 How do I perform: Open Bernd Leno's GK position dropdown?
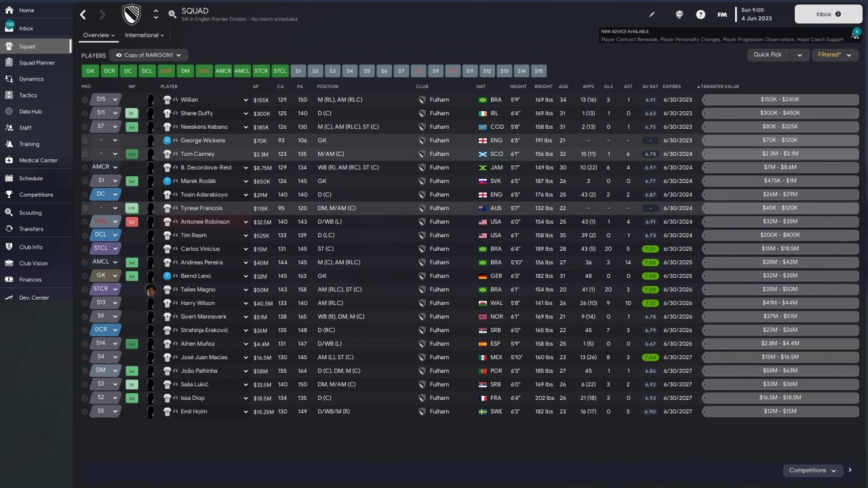pyautogui.click(x=105, y=276)
